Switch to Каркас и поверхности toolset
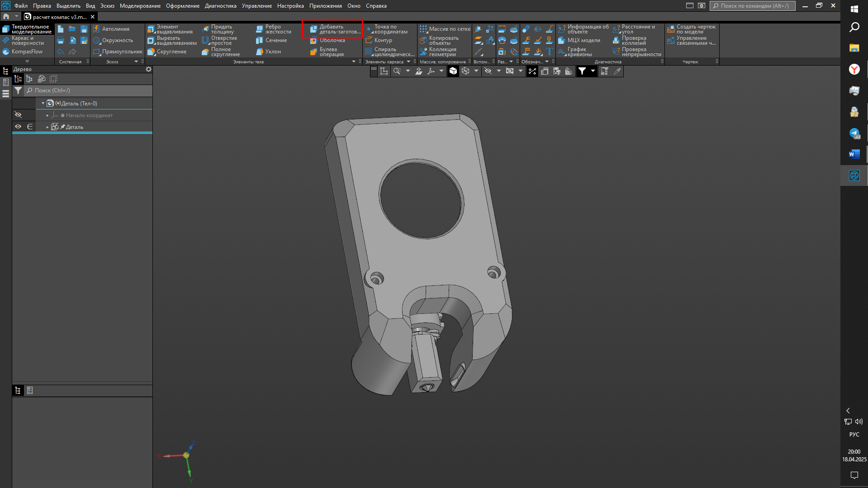 click(x=27, y=41)
